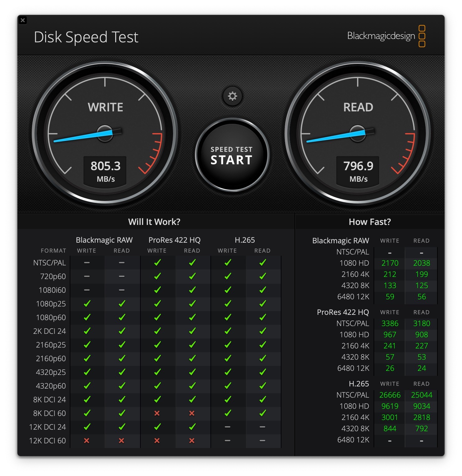The height and width of the screenshot is (476, 462).
Task: Click 1080i60 Blackmagic RAW read dash
Action: pyautogui.click(x=122, y=290)
